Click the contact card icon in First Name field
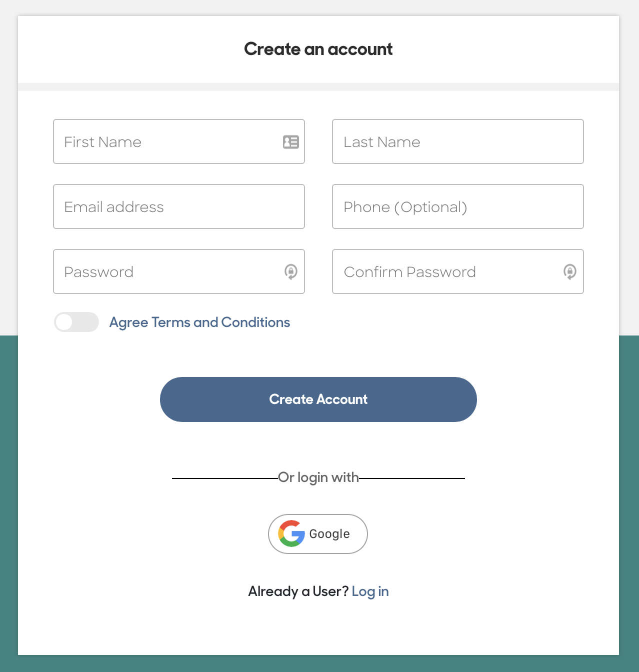Viewport: 639px width, 672px height. [x=290, y=142]
